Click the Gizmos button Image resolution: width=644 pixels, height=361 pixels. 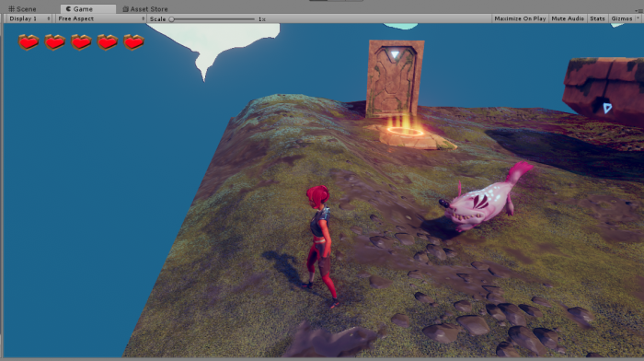point(621,18)
